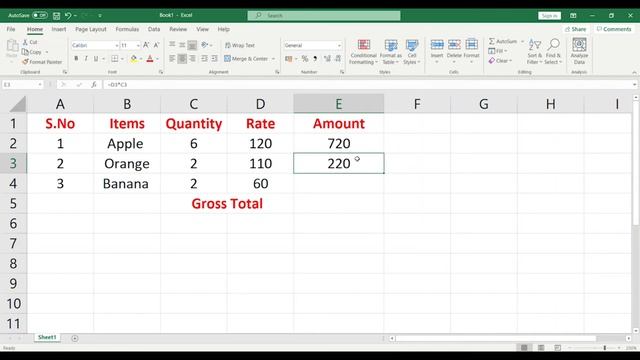Decrease decimal places
Viewport: 640px width, 360px height.
point(338,59)
